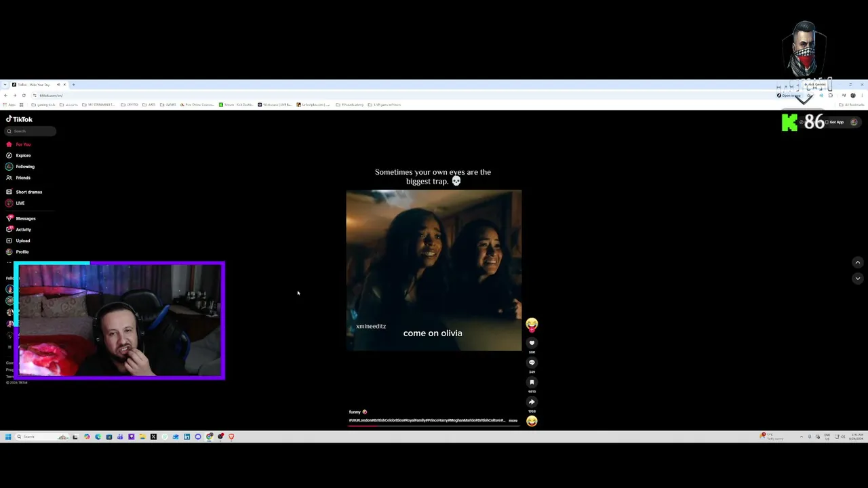Mute the TikTok tab audio
The width and height of the screenshot is (868, 488).
pos(58,85)
